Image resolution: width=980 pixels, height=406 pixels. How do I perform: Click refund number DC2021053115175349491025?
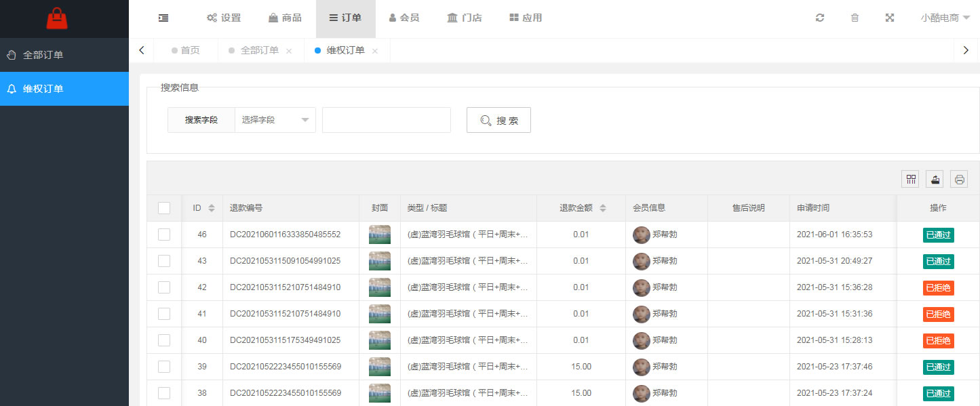coord(286,340)
